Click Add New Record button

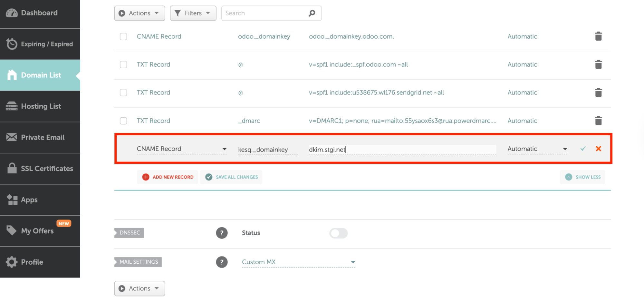(168, 177)
